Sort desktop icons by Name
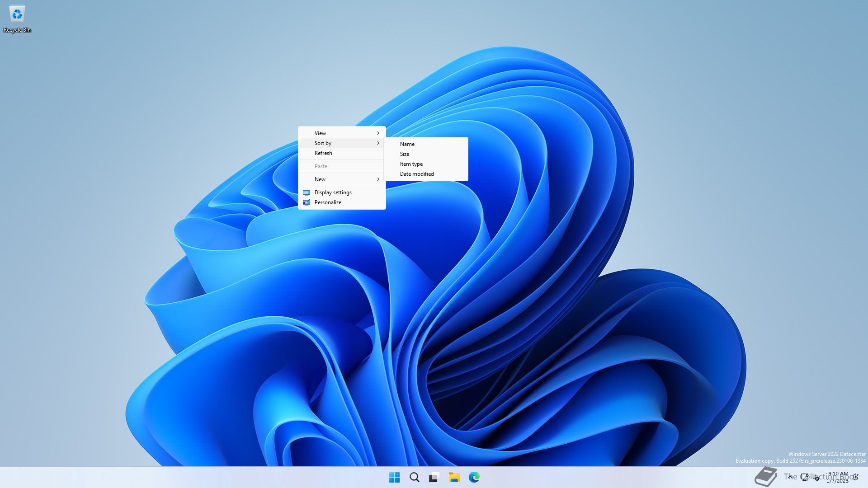The width and height of the screenshot is (868, 488). point(407,144)
